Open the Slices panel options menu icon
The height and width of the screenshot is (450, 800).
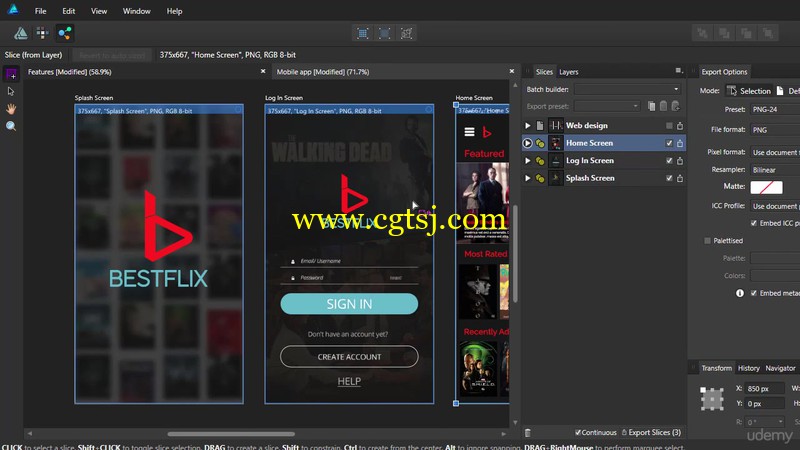pos(679,71)
